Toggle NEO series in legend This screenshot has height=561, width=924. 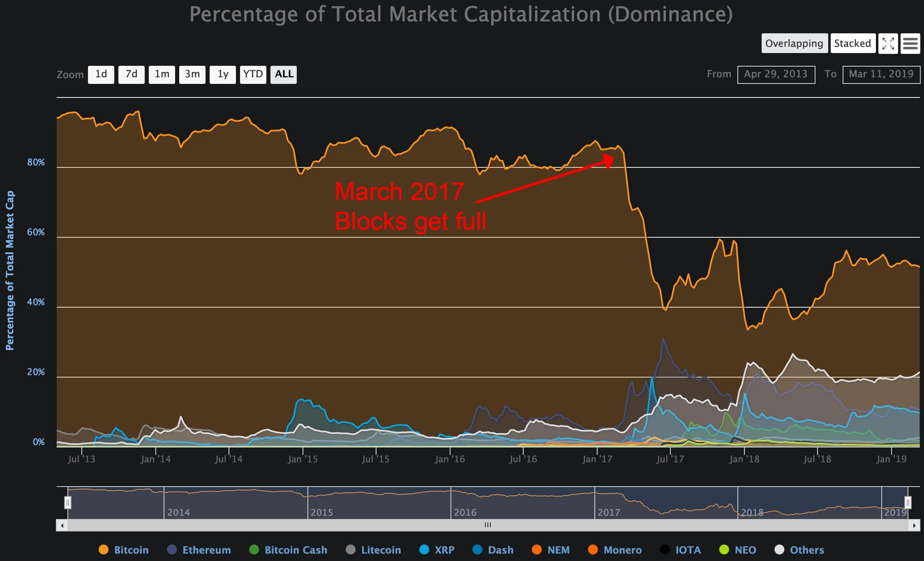click(738, 550)
